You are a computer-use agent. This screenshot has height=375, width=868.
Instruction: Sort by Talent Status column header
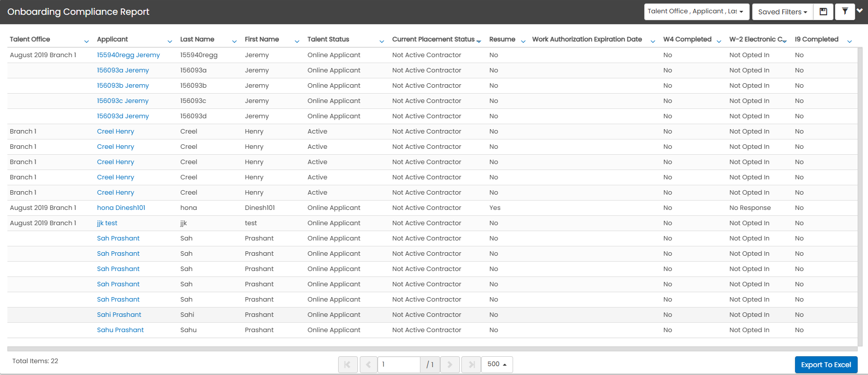tap(328, 39)
